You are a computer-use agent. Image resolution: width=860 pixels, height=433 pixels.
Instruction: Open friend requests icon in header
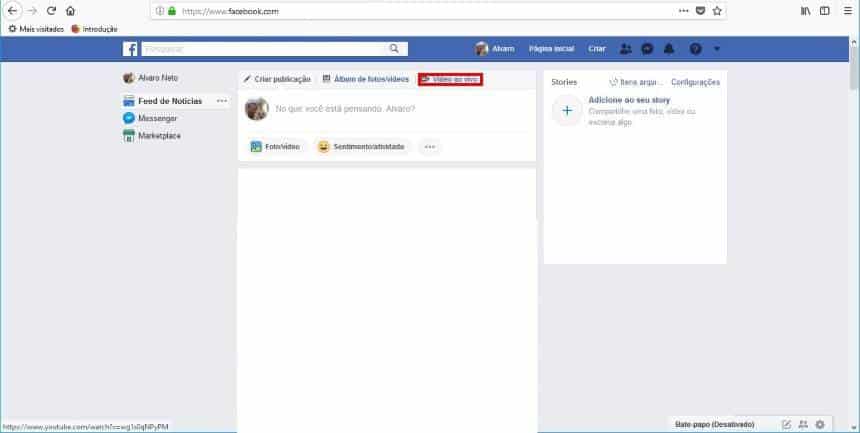(625, 49)
